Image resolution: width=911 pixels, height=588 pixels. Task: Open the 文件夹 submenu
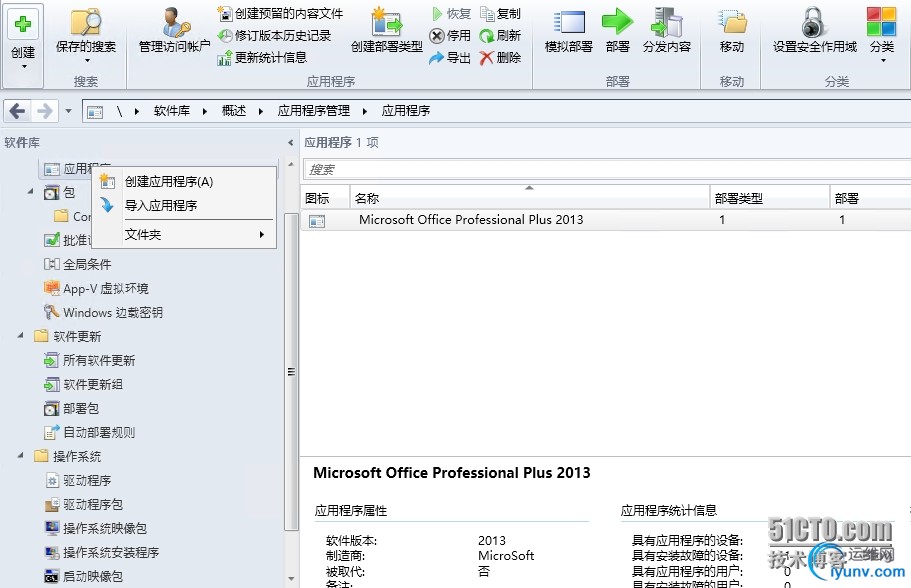pyautogui.click(x=186, y=235)
